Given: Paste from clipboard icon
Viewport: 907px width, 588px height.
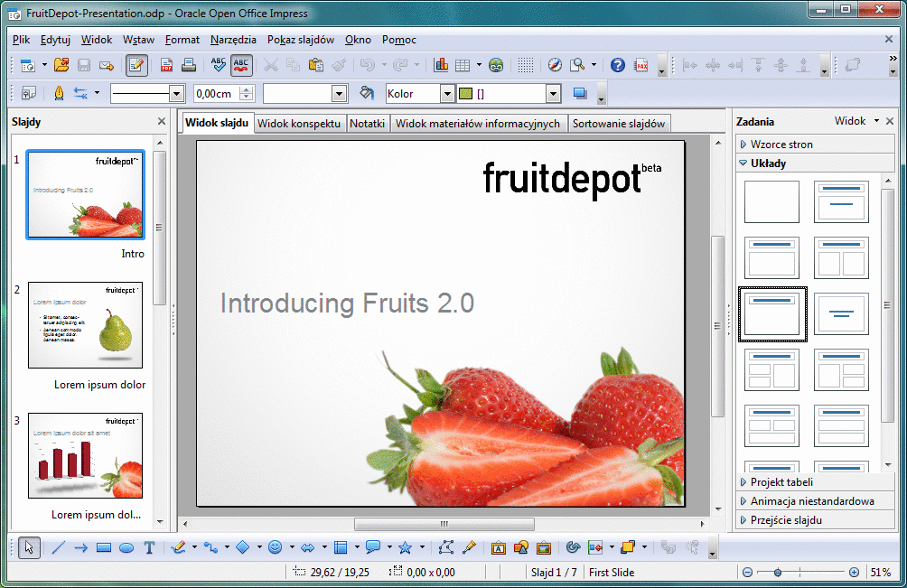Looking at the screenshot, I should click(x=316, y=65).
